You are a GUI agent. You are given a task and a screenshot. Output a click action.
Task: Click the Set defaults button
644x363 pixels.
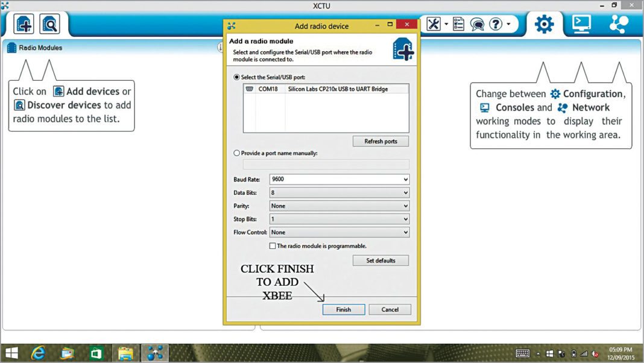click(380, 260)
